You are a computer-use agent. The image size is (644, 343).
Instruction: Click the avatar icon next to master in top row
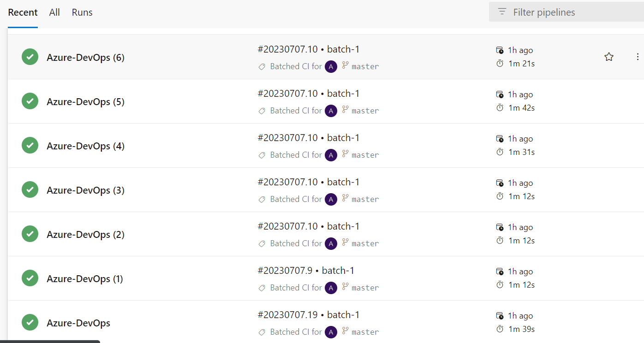coord(331,66)
